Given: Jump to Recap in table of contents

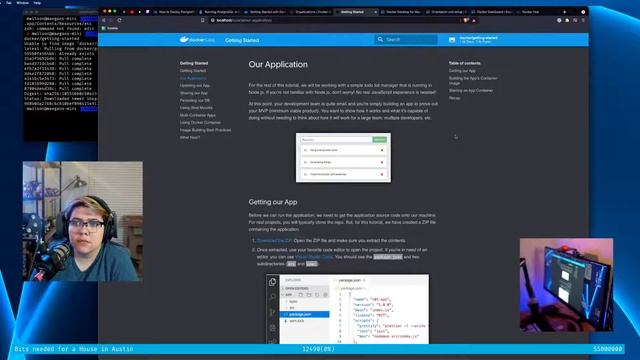Looking at the screenshot, I should (x=454, y=98).
